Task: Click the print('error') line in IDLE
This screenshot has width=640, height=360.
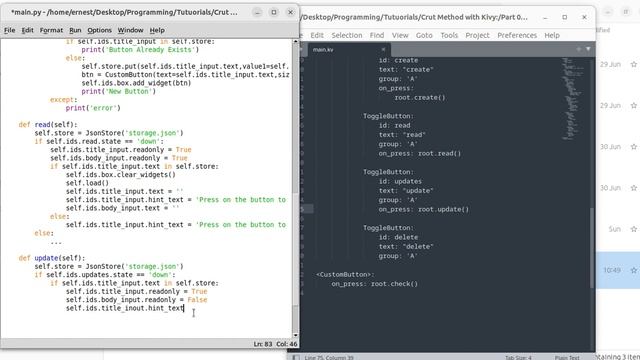Action: coord(93,108)
